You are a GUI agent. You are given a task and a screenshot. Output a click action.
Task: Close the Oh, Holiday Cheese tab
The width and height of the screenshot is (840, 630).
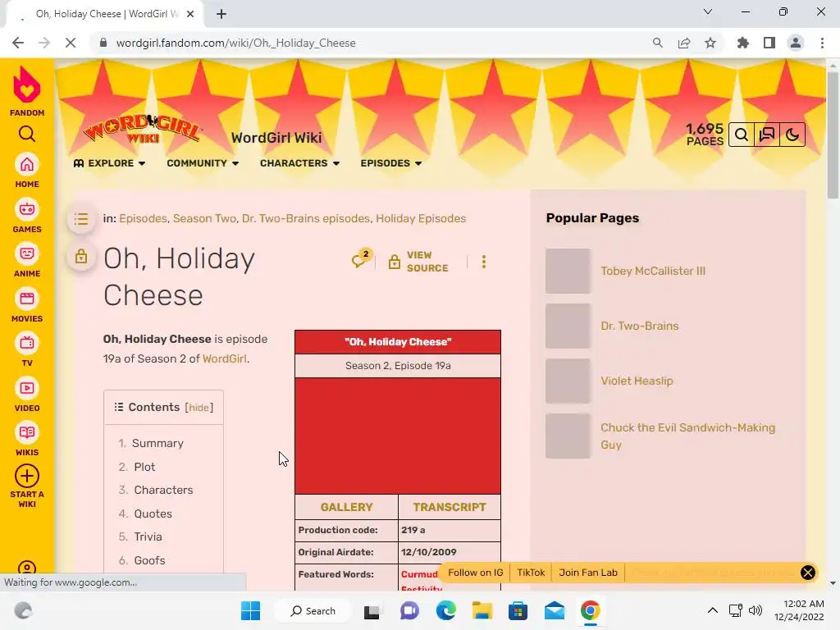click(x=190, y=14)
